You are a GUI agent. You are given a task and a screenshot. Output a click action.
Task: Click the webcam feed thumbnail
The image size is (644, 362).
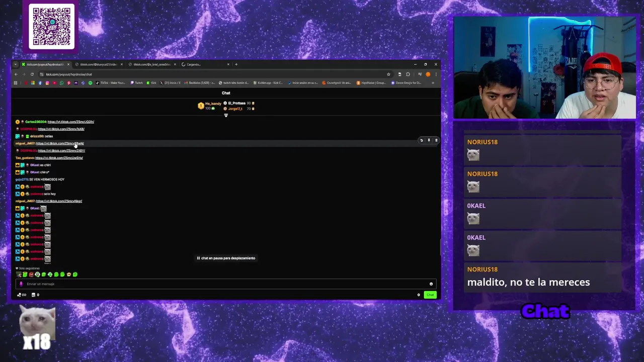point(545,68)
